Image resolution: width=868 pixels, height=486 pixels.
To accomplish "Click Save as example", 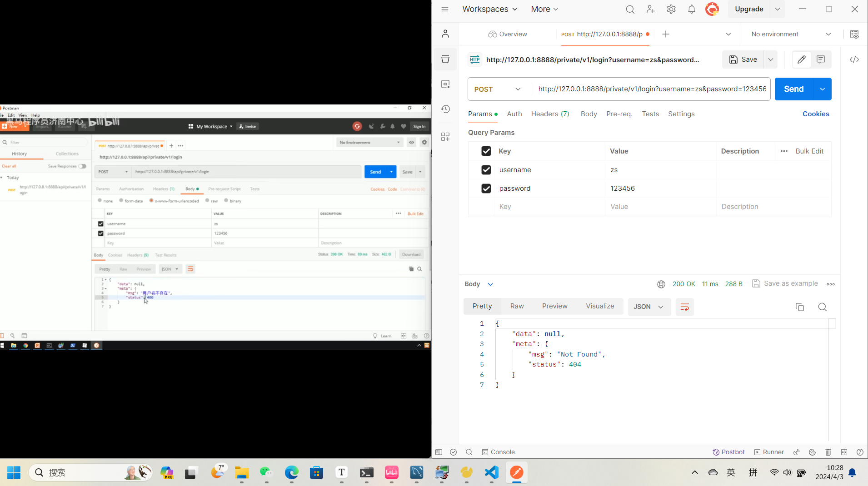I will (x=785, y=283).
